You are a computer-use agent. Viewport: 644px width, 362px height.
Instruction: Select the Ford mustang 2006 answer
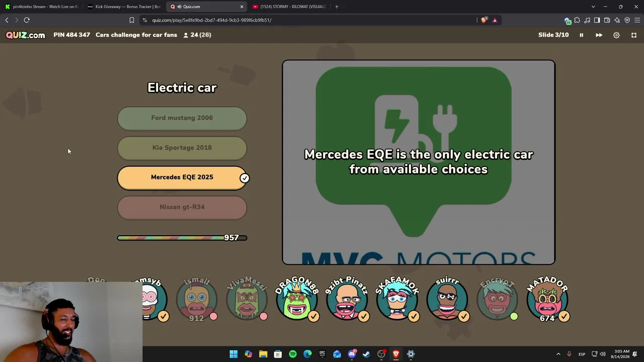pyautogui.click(x=182, y=118)
